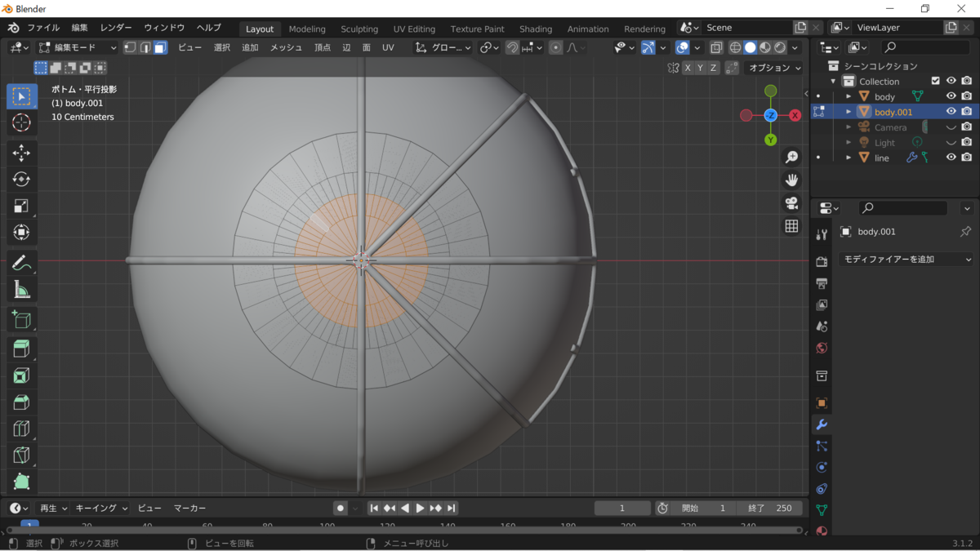The width and height of the screenshot is (980, 551).
Task: Click the zoom magnifier viewport icon
Action: (791, 157)
